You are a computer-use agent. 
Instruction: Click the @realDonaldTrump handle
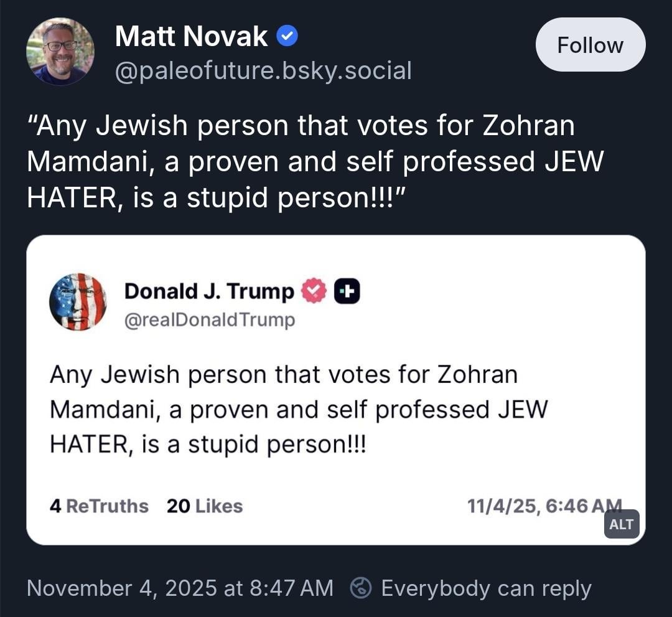pyautogui.click(x=210, y=321)
